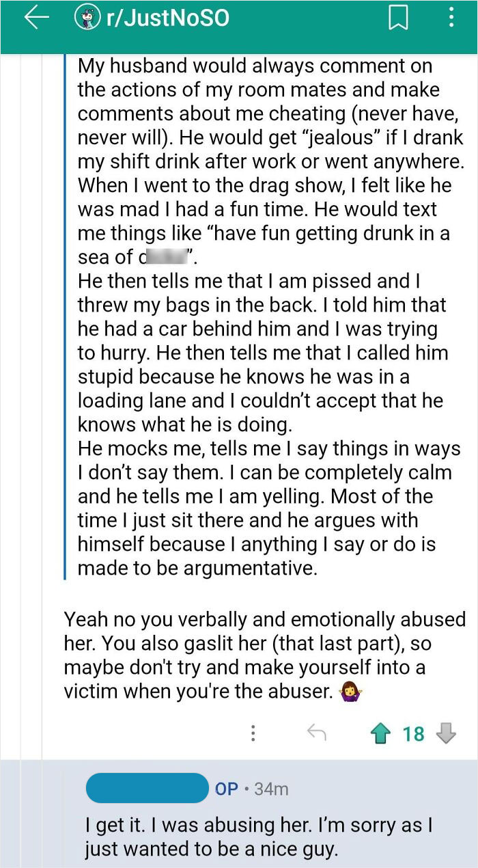Viewport: 478px width, 868px height.
Task: Tap the OP badge next to the username
Action: tap(230, 787)
